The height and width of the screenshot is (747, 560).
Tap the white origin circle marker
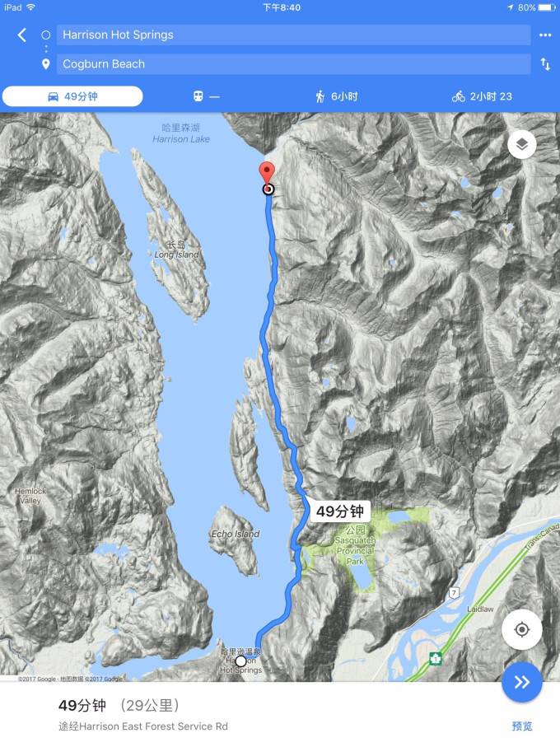(241, 661)
